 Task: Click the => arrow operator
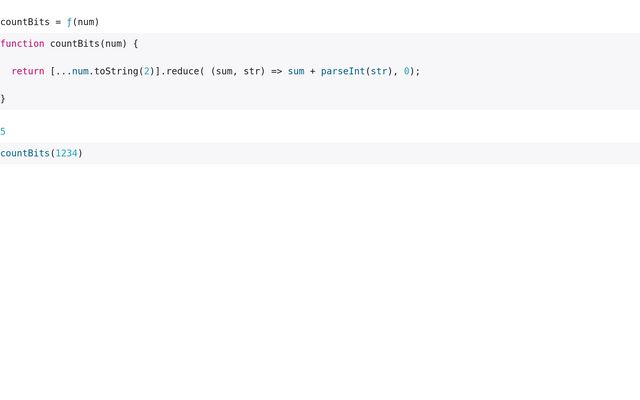(x=277, y=71)
